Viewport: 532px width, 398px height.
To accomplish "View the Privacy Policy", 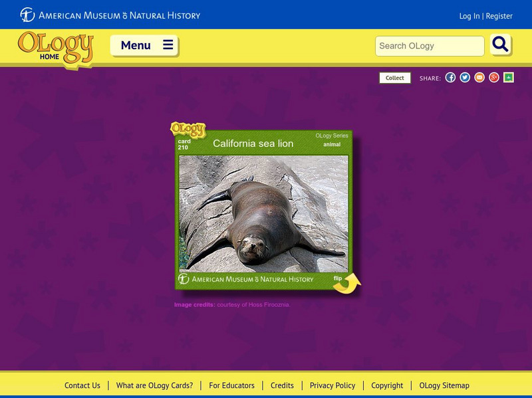I will click(x=331, y=385).
